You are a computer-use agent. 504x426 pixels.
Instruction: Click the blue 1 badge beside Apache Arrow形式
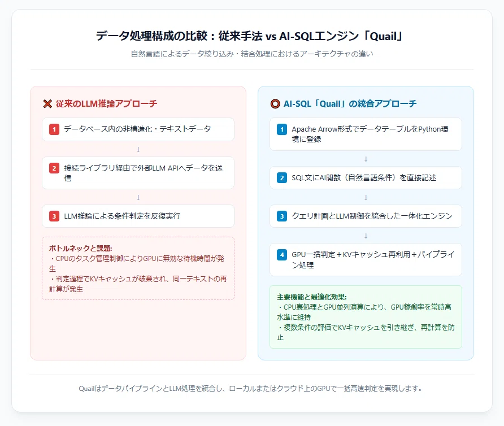[x=282, y=129]
